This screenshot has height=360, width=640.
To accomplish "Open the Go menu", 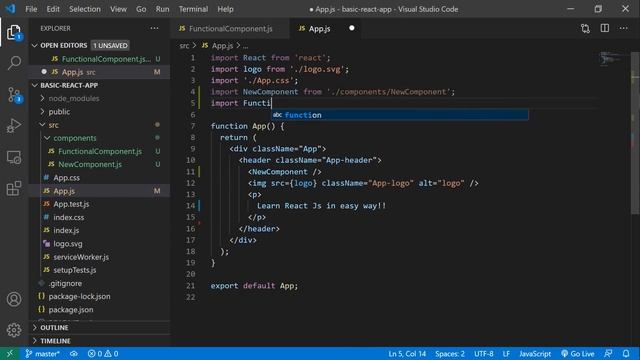I will point(141,9).
